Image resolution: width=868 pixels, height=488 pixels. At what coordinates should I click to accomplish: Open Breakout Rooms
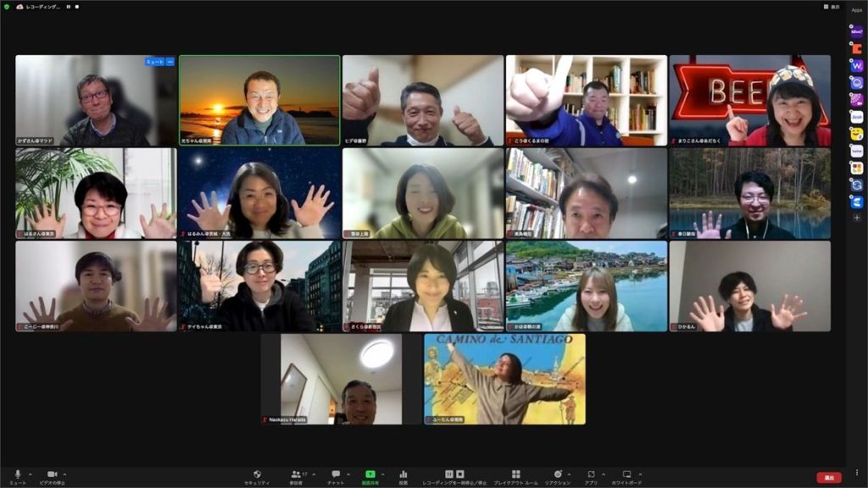pyautogui.click(x=515, y=475)
